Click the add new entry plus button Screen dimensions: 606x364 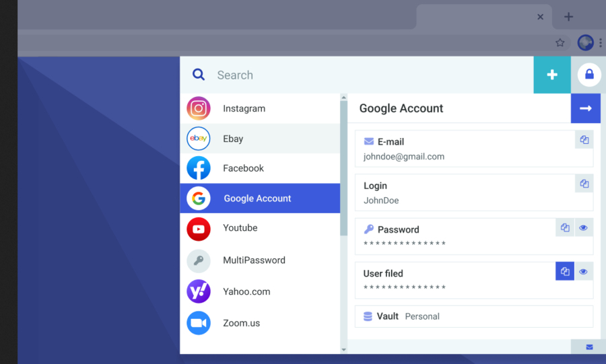[552, 75]
